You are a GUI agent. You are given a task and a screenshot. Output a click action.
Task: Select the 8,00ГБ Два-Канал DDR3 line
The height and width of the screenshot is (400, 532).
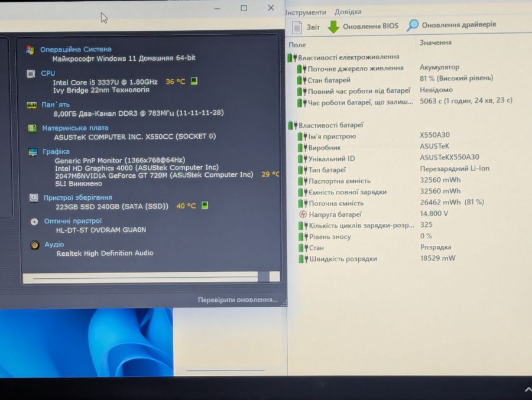pos(139,113)
